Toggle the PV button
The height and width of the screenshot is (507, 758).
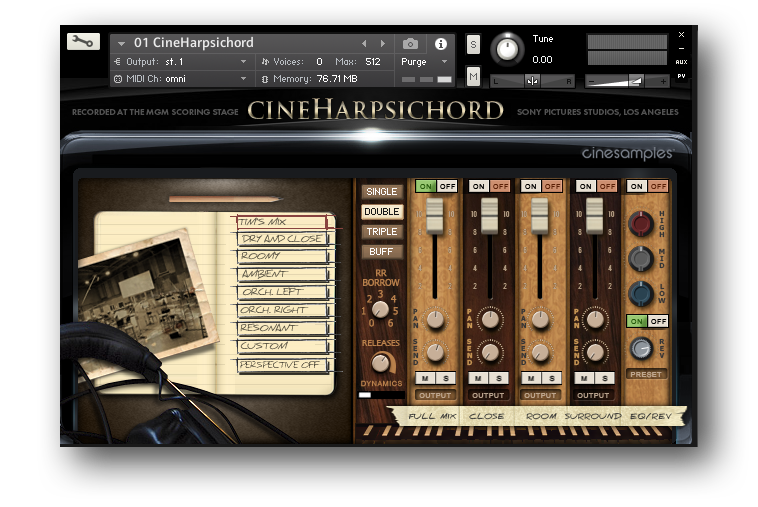click(681, 76)
